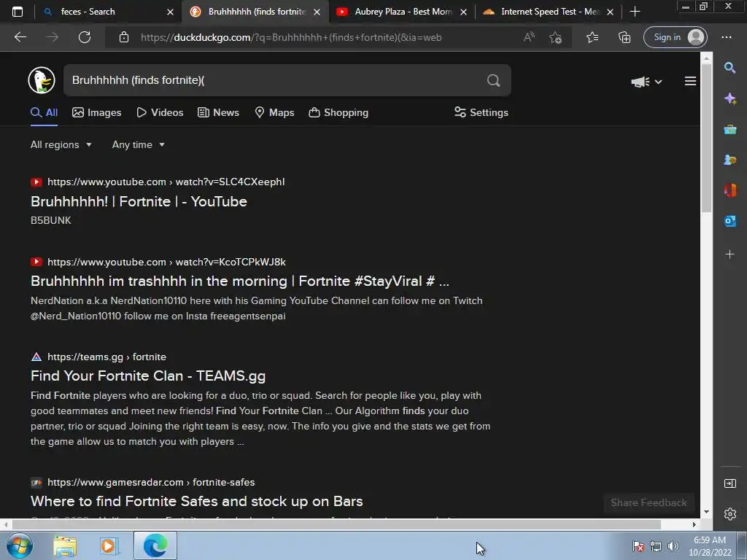Click the site lock icon in address bar
747x560 pixels.
(x=124, y=37)
